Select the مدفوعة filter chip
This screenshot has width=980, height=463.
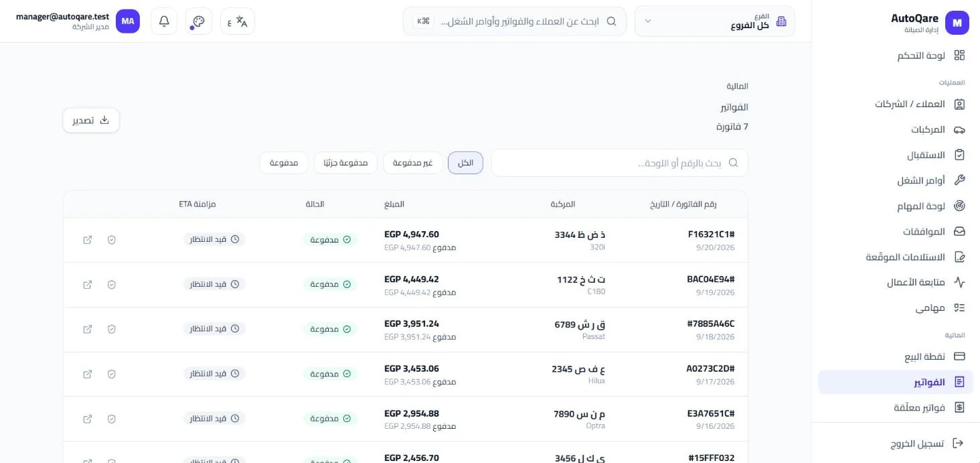click(x=284, y=163)
